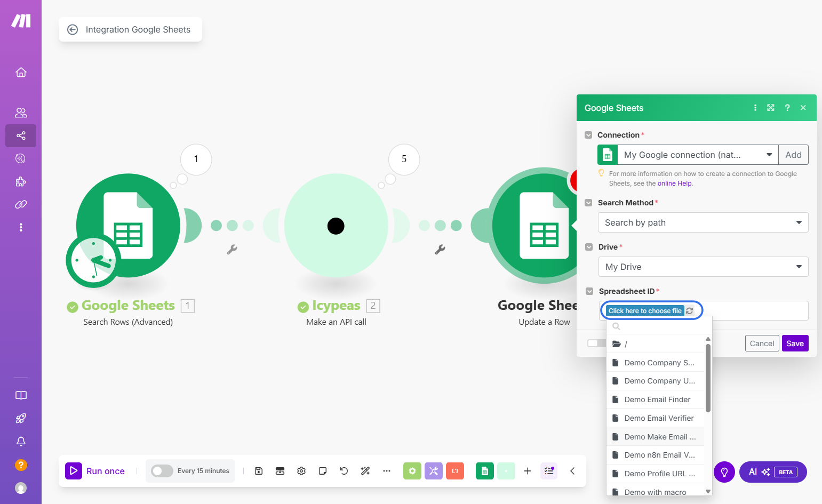Click the Icypeas module circle
The height and width of the screenshot is (504, 822).
click(x=336, y=226)
